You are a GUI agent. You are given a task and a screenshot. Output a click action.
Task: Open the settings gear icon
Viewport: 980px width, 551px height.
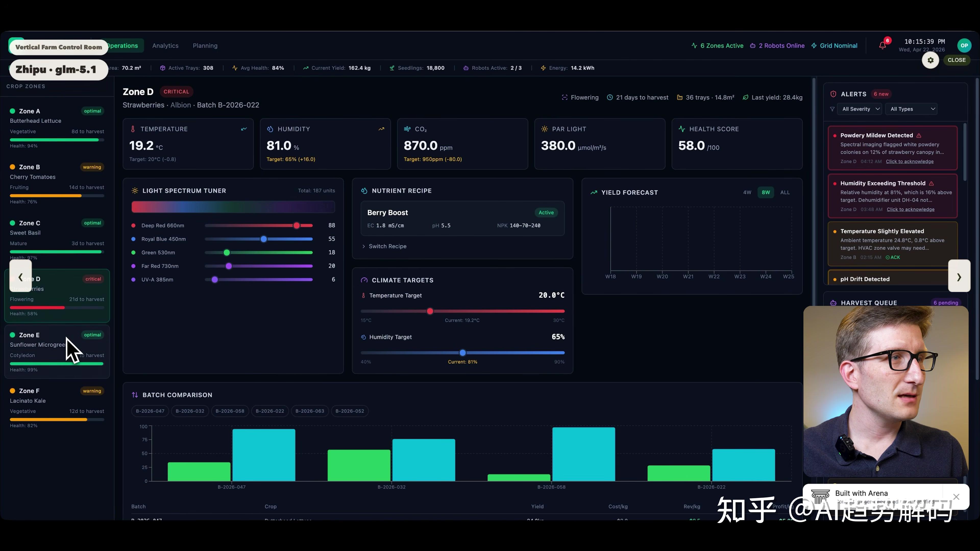[930, 60]
